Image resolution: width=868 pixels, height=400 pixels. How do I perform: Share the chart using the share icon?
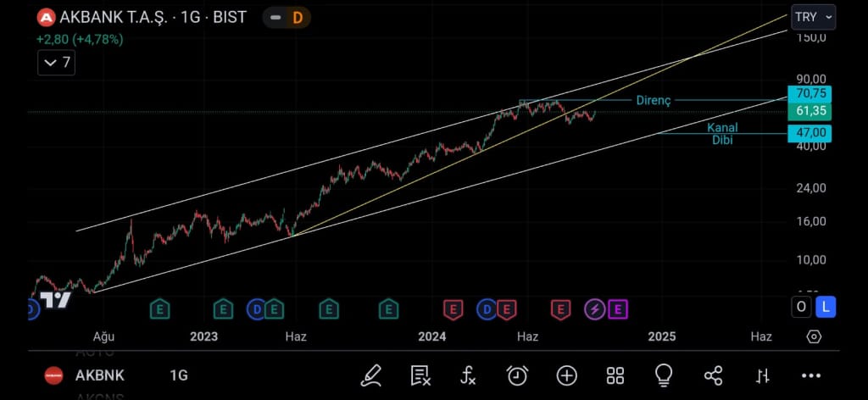click(713, 375)
